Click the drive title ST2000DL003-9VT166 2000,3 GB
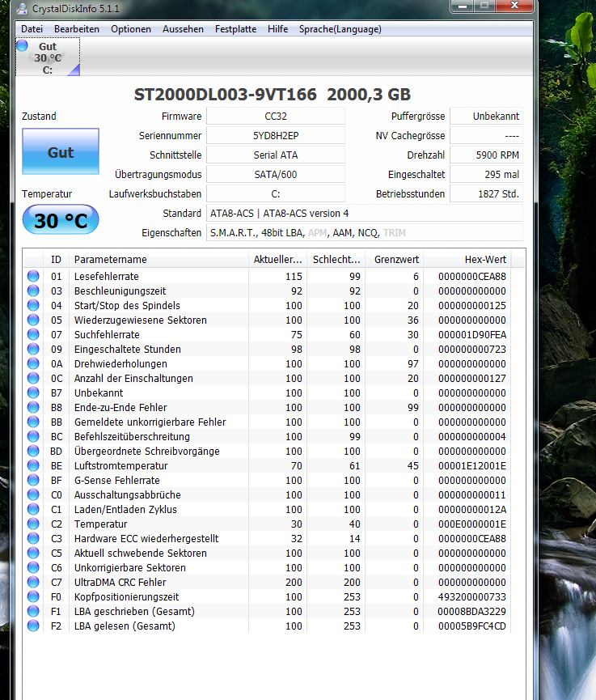 tap(273, 94)
